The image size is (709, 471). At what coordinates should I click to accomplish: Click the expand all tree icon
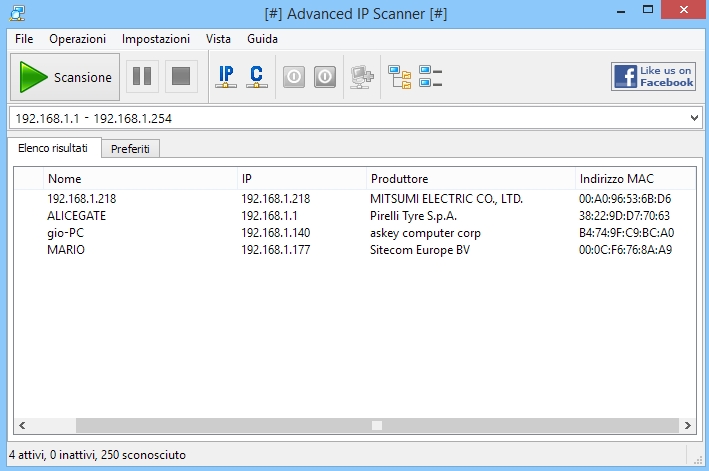pos(400,77)
